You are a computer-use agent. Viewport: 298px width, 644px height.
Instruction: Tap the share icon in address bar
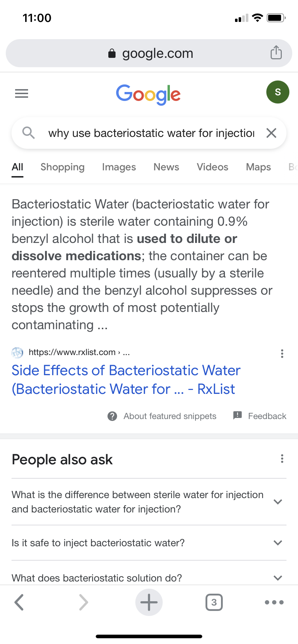(276, 53)
